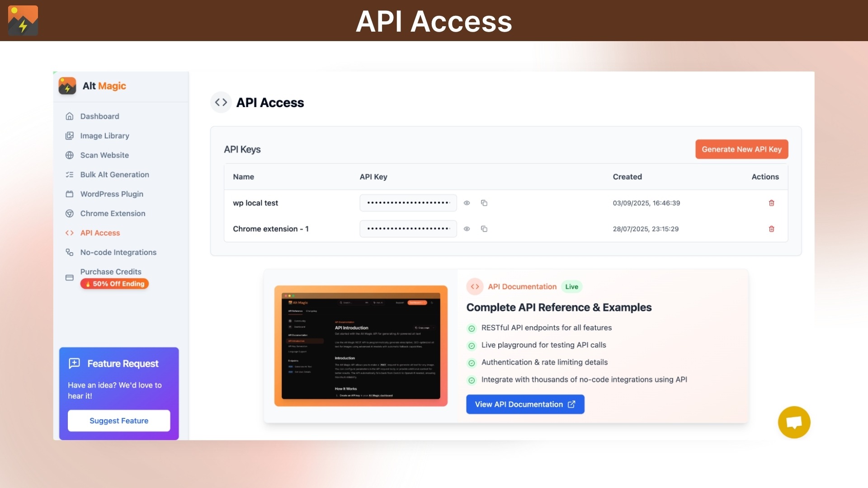This screenshot has width=868, height=488.
Task: Open the WordPress Plugin section
Action: (x=112, y=194)
